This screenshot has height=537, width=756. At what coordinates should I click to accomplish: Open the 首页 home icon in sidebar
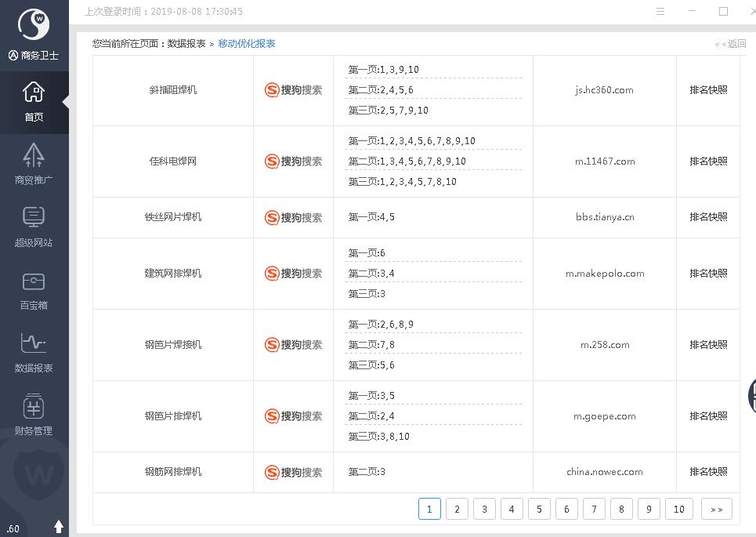pos(34,102)
